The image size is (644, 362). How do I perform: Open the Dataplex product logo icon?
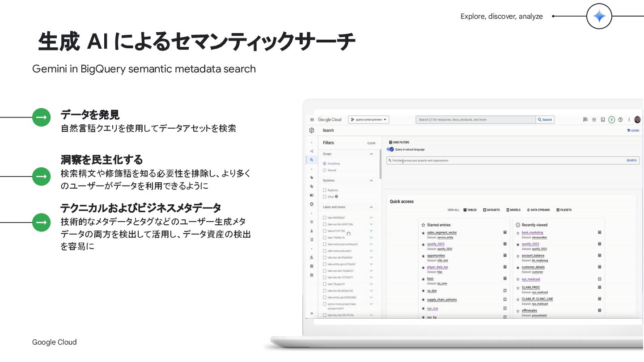[312, 130]
